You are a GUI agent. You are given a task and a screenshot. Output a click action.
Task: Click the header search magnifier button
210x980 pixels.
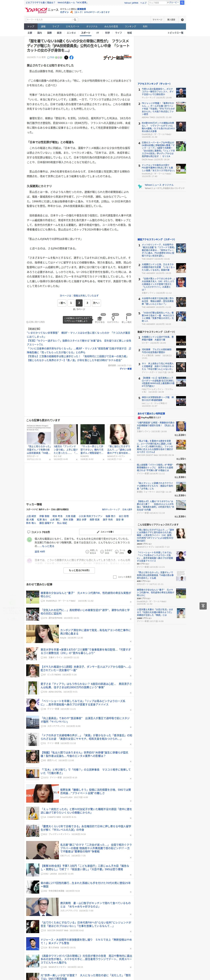[75, 19]
